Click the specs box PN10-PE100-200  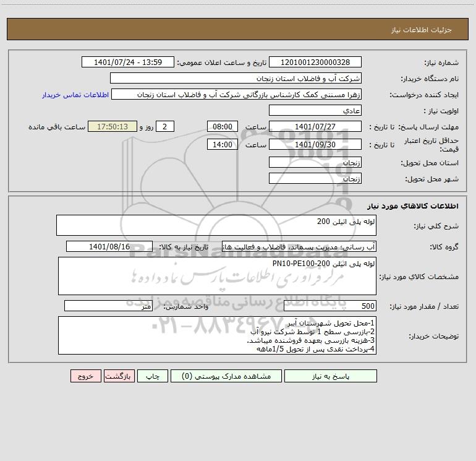(217, 276)
